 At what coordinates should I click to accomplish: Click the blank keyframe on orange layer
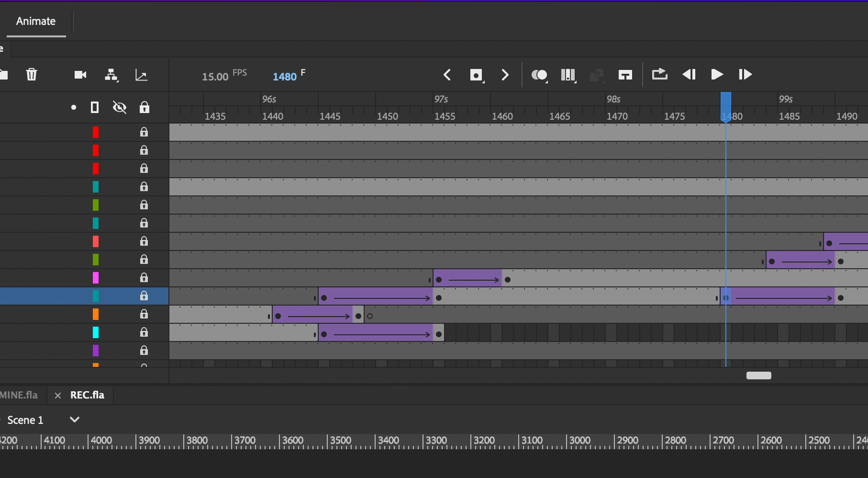pos(370,316)
